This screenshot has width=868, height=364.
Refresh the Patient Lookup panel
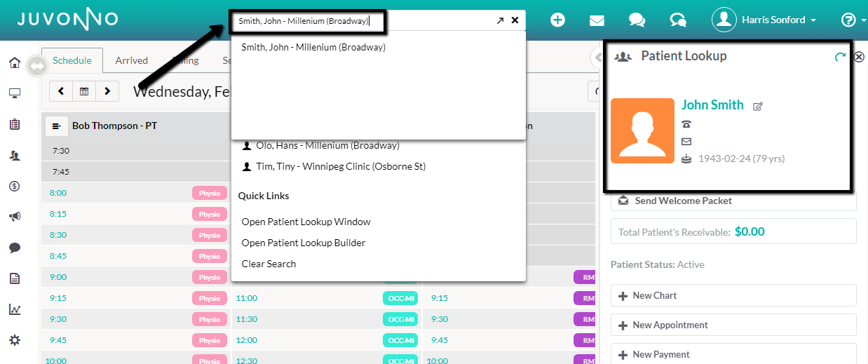click(840, 58)
